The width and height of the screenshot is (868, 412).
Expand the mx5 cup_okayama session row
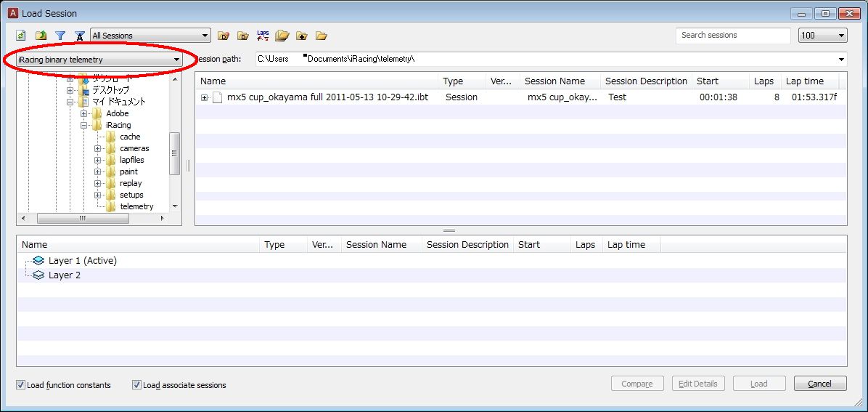pyautogui.click(x=204, y=97)
